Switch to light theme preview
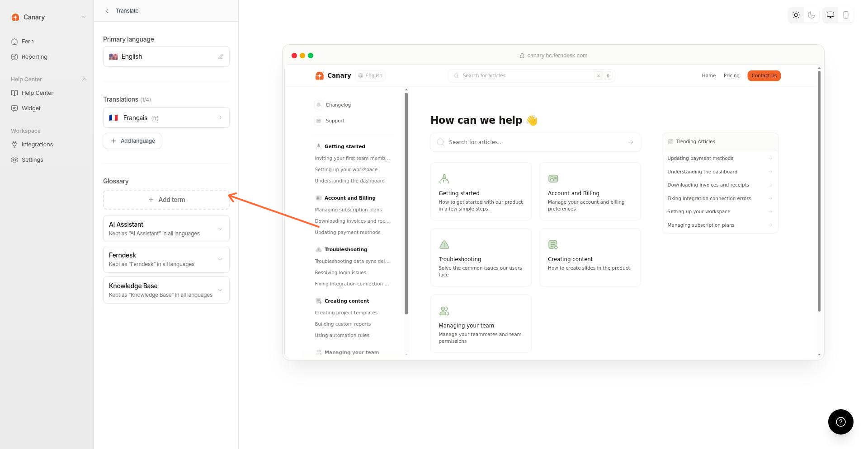This screenshot has width=868, height=449. (796, 15)
